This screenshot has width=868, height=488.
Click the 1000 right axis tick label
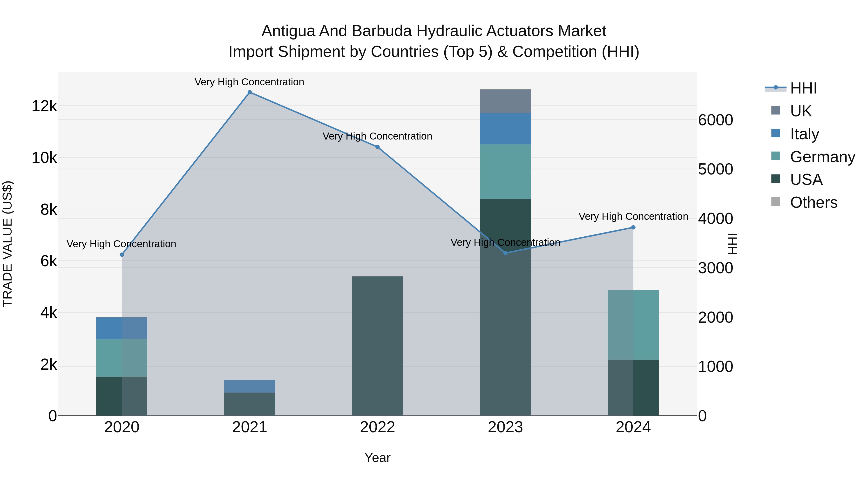coord(716,367)
